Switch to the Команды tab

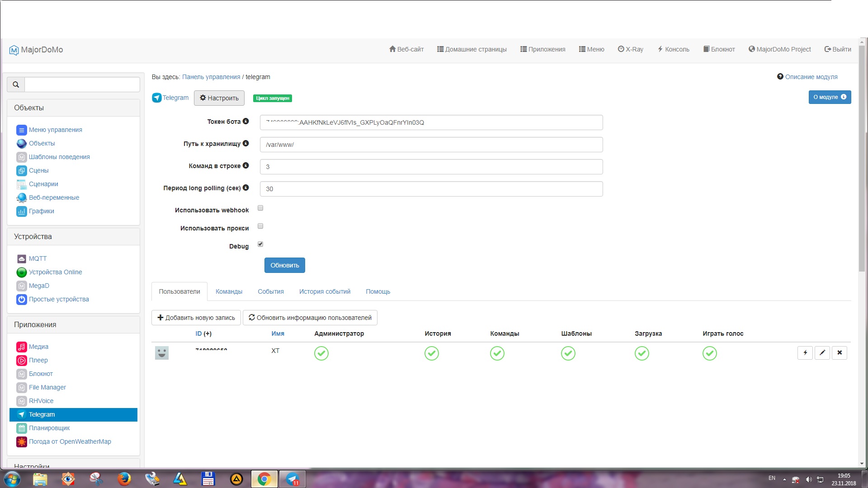point(229,291)
